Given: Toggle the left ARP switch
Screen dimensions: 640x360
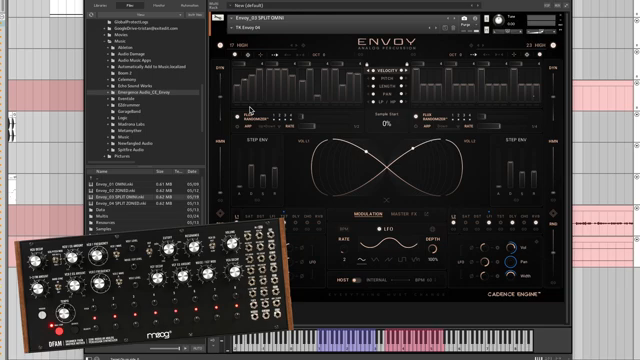Looking at the screenshot, I should (x=237, y=127).
